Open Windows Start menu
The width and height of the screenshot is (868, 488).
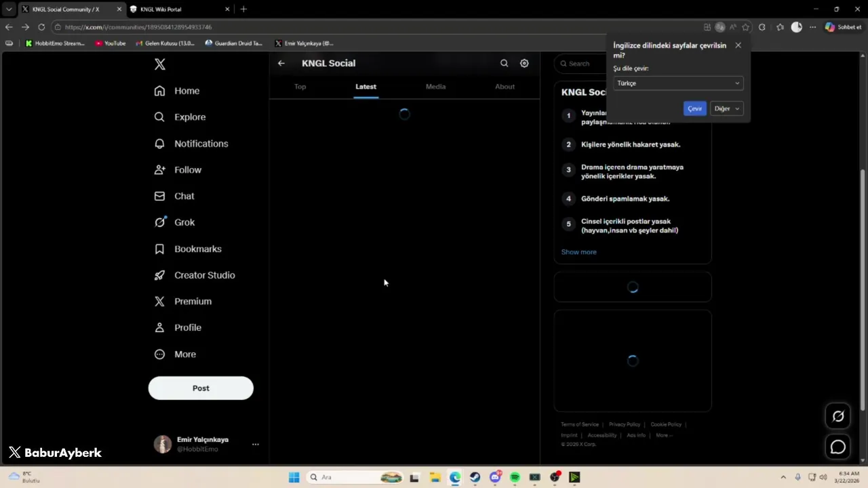(x=294, y=477)
